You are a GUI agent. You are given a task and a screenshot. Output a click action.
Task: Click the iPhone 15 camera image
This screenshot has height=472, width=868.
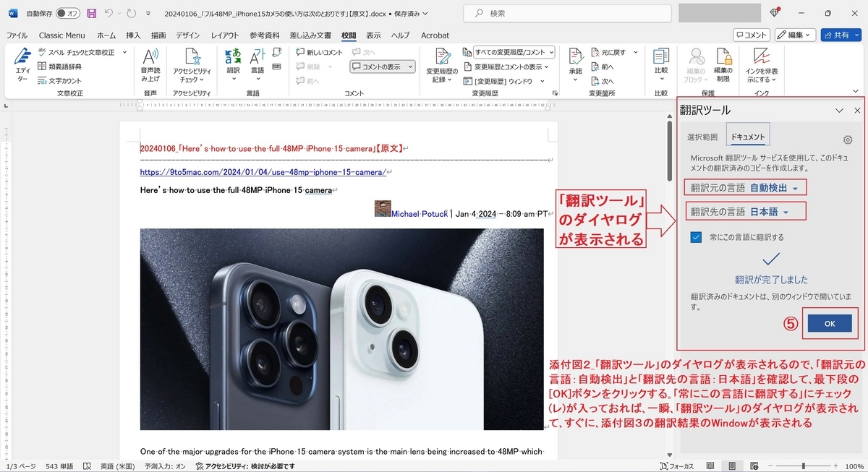(x=341, y=329)
